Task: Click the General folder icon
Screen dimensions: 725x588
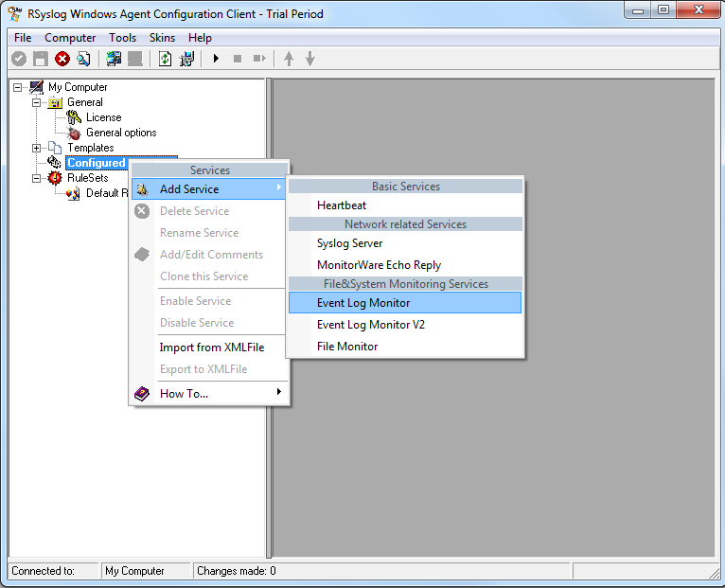Action: pyautogui.click(x=55, y=102)
